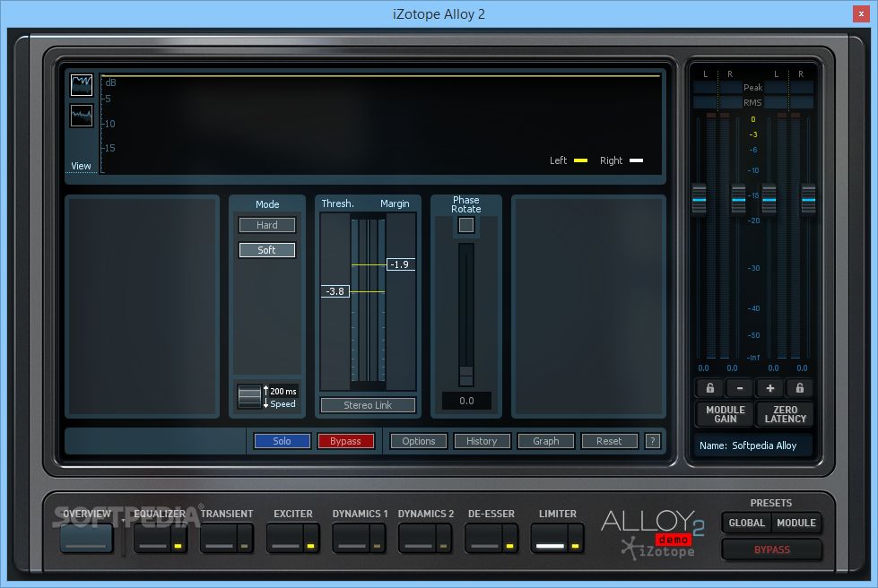Switch to the Exciter module
The height and width of the screenshot is (588, 878).
tap(285, 538)
